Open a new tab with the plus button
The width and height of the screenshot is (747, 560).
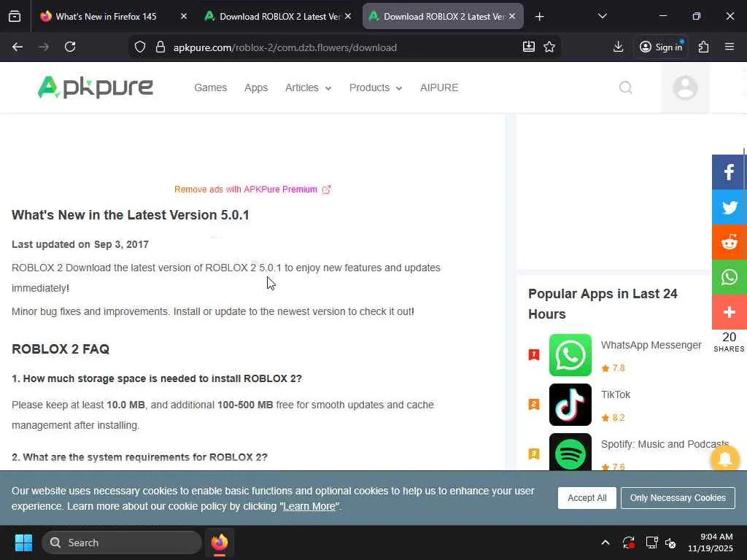click(x=539, y=17)
